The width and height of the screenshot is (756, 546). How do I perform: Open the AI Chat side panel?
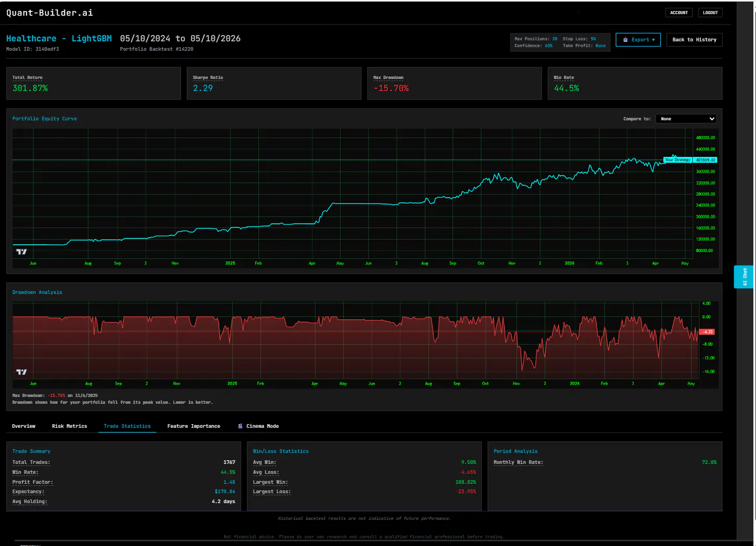[x=744, y=277]
